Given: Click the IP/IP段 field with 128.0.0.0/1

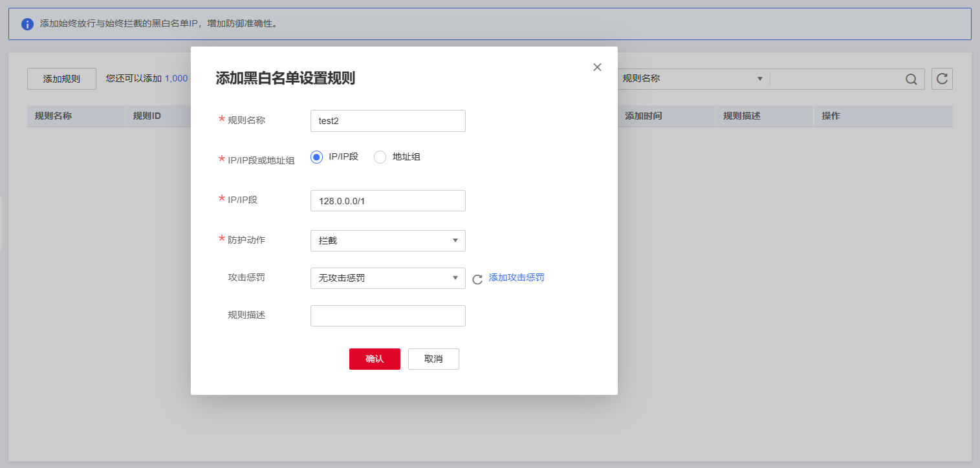Looking at the screenshot, I should 387,201.
